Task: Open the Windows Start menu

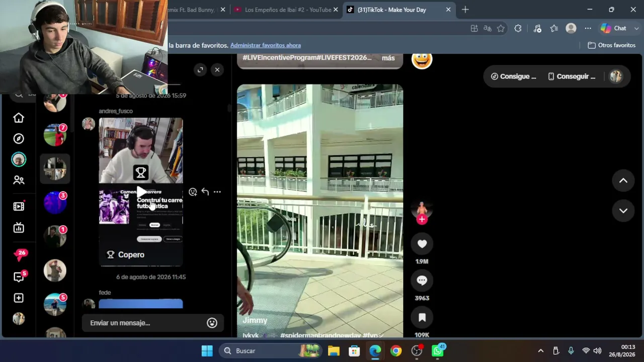Action: click(207, 351)
